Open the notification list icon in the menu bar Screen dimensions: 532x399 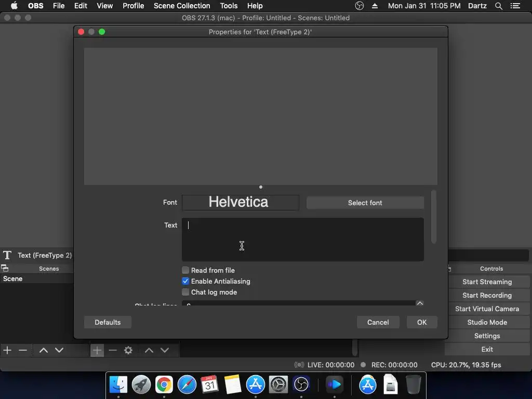point(515,6)
